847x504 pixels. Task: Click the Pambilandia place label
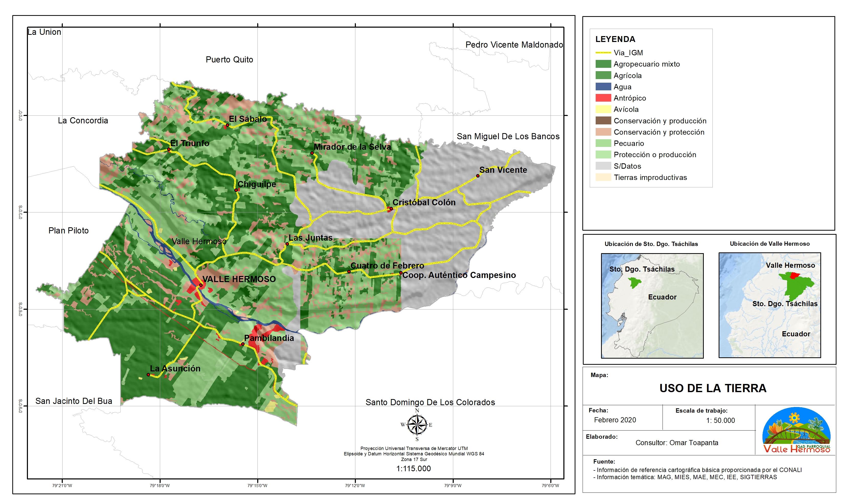[x=269, y=338]
